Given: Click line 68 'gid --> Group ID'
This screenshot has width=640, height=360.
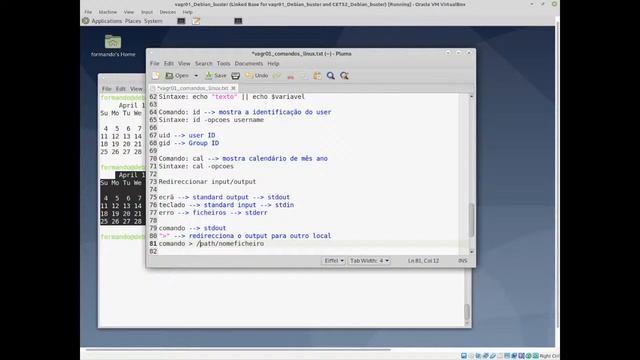Looking at the screenshot, I should [x=189, y=143].
